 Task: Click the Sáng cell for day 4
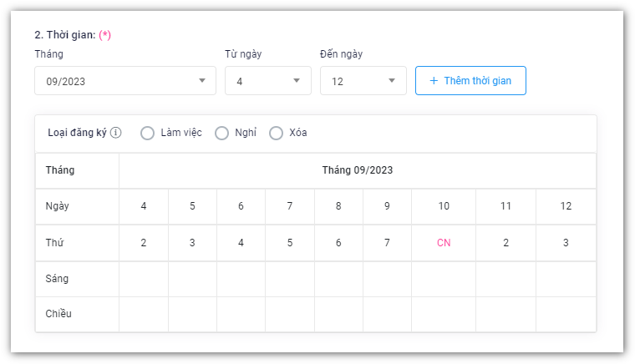144,279
